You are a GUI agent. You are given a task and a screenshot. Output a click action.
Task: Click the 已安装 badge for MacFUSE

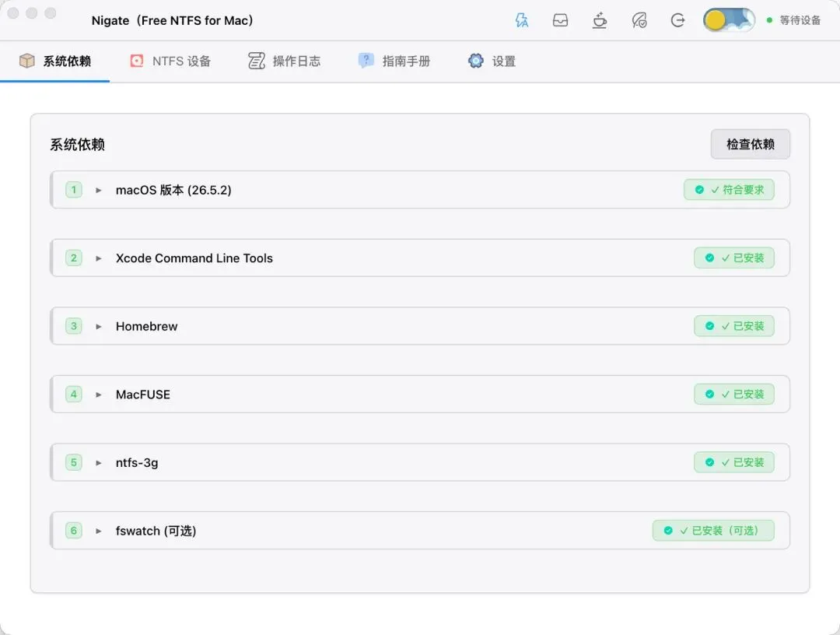pyautogui.click(x=734, y=394)
